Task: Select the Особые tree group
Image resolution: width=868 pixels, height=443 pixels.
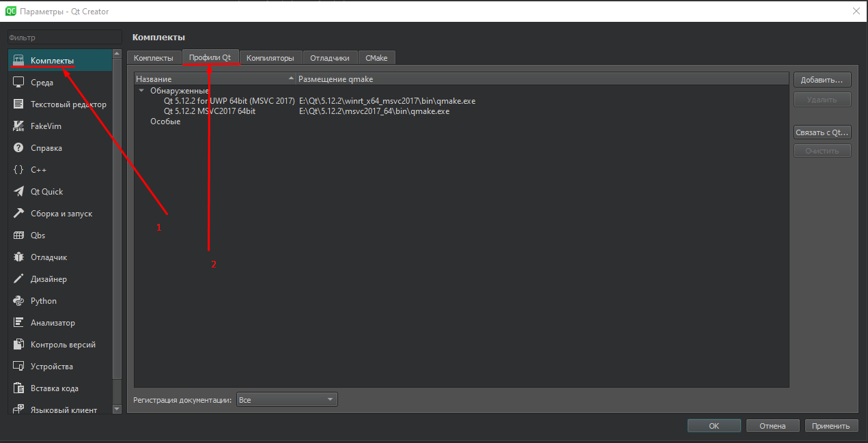Action: click(x=165, y=122)
